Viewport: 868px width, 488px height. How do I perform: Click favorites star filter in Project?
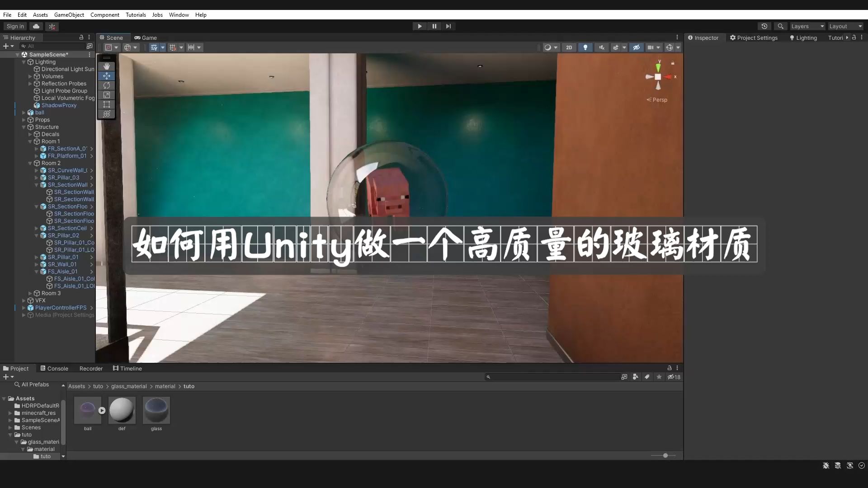[659, 377]
